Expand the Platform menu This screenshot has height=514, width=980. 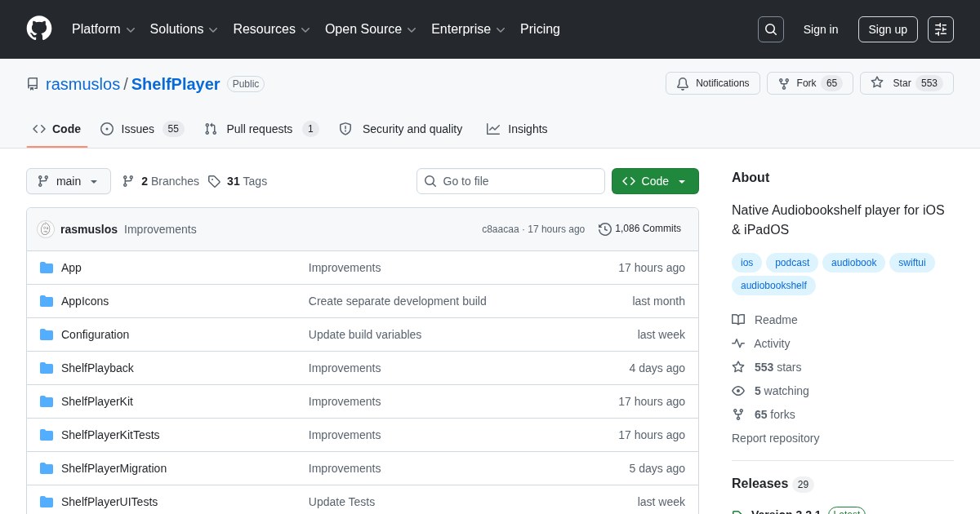point(103,29)
